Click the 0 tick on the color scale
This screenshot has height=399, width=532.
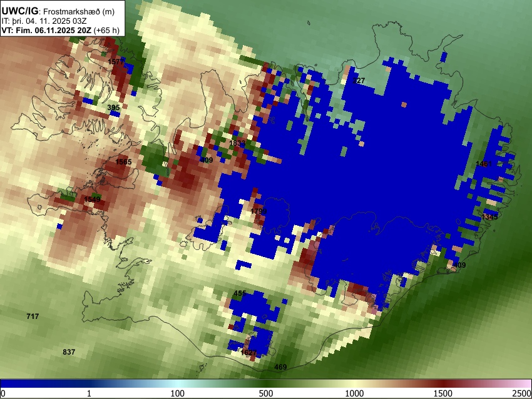(x=3, y=393)
